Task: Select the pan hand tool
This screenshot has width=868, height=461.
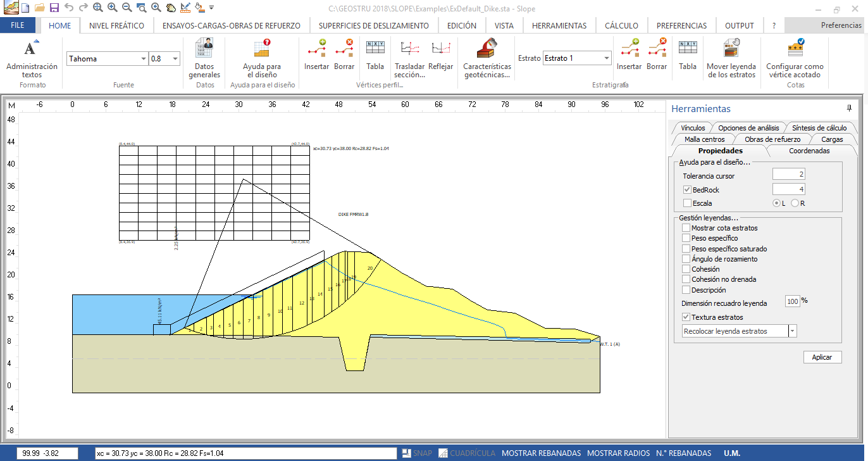Action: (x=170, y=8)
